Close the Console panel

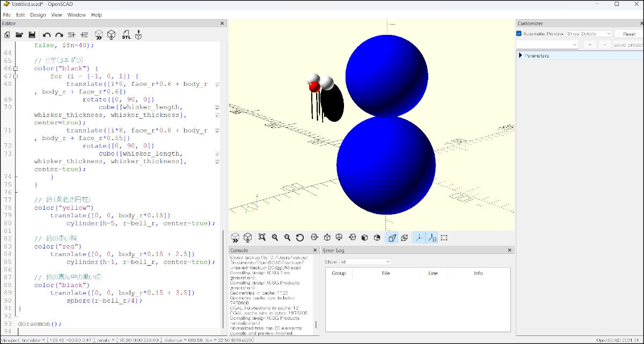[x=315, y=251]
